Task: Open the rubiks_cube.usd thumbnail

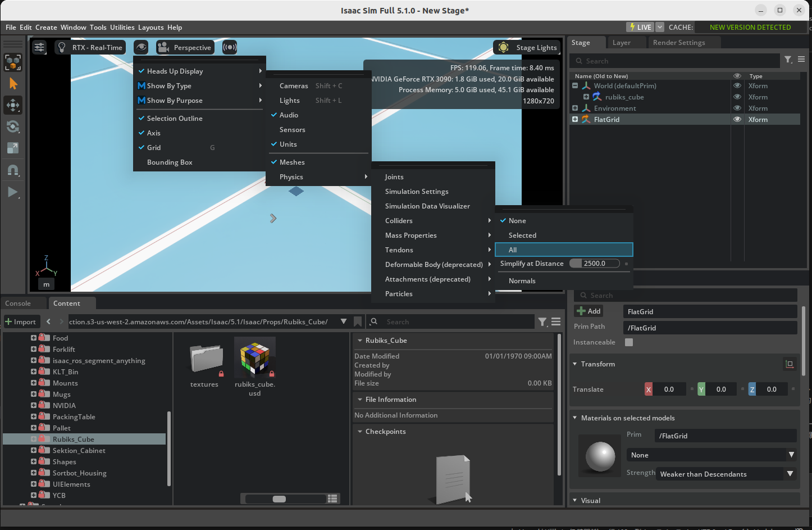Action: tap(255, 356)
